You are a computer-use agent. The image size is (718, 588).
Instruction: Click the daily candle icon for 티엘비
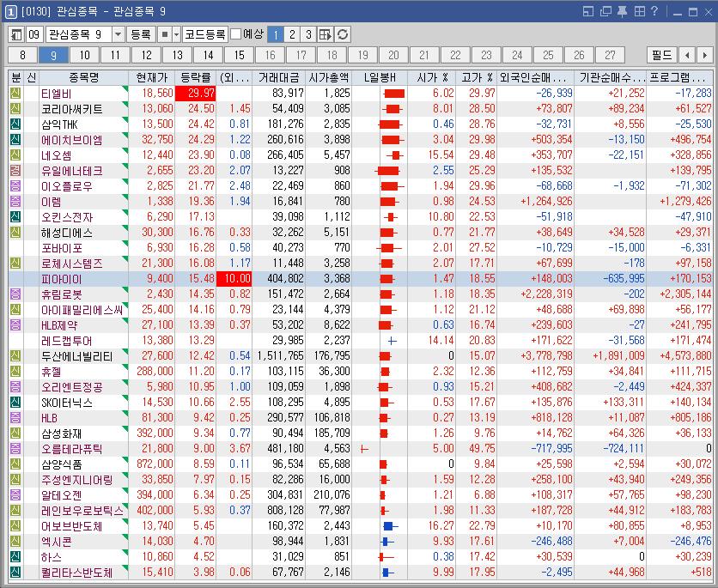pyautogui.click(x=393, y=94)
